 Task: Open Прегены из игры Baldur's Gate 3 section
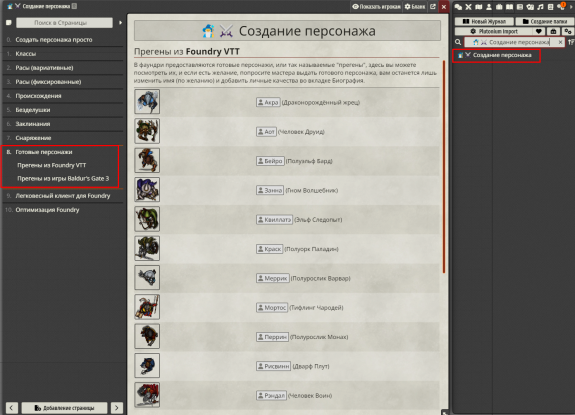(63, 179)
